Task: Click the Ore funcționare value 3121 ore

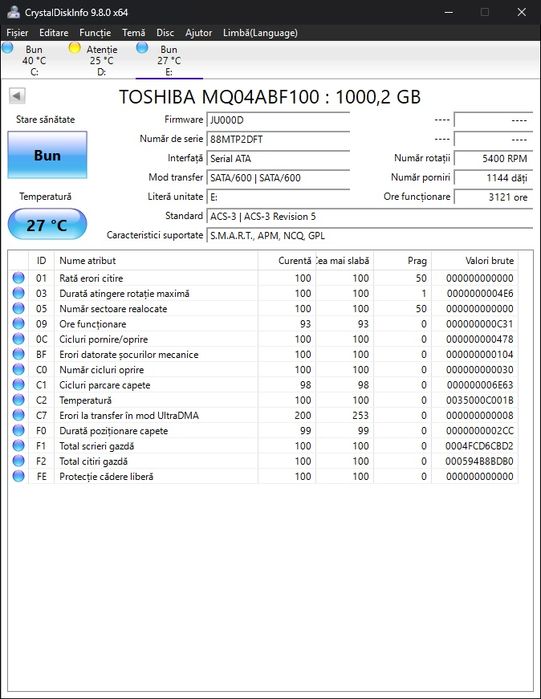Action: pyautogui.click(x=493, y=197)
